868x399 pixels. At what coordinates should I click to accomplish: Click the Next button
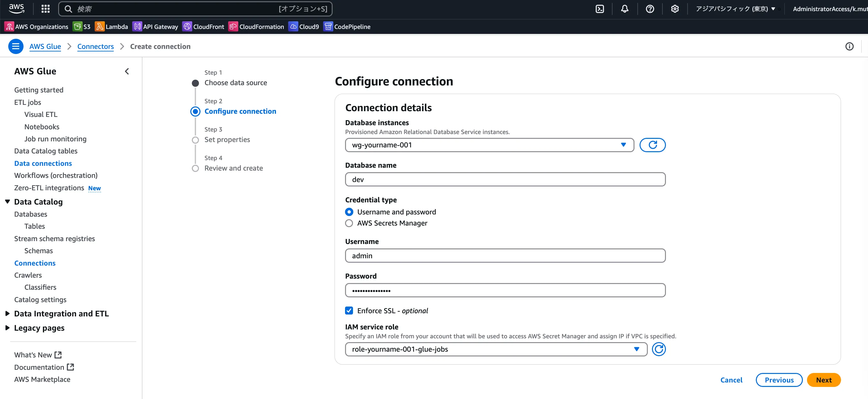(x=824, y=380)
